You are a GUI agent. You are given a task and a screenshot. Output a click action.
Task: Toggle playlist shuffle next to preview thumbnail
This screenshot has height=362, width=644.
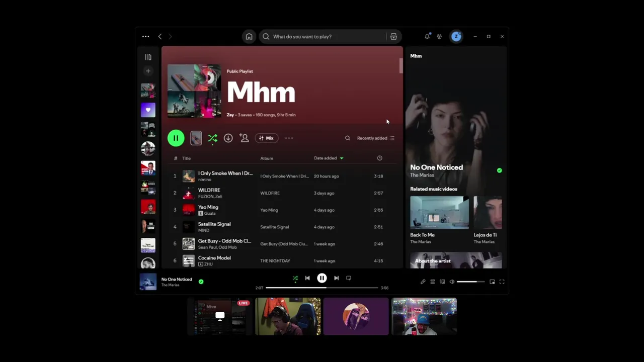point(212,138)
